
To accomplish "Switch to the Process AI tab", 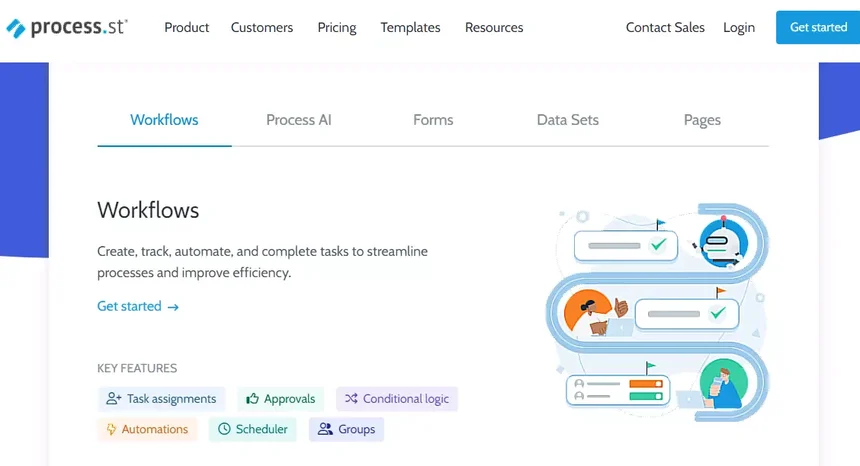I will 298,120.
